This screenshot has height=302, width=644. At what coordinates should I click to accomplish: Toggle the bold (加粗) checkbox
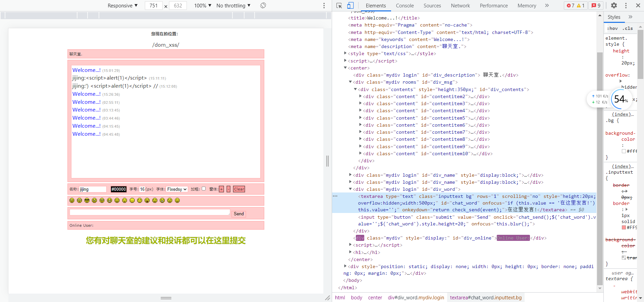[x=204, y=189]
